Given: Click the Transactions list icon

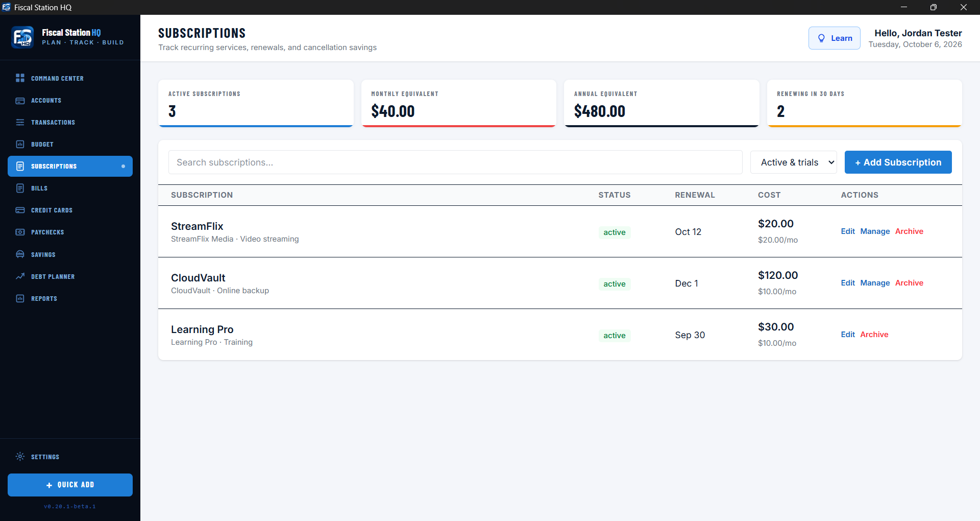Looking at the screenshot, I should tap(20, 123).
